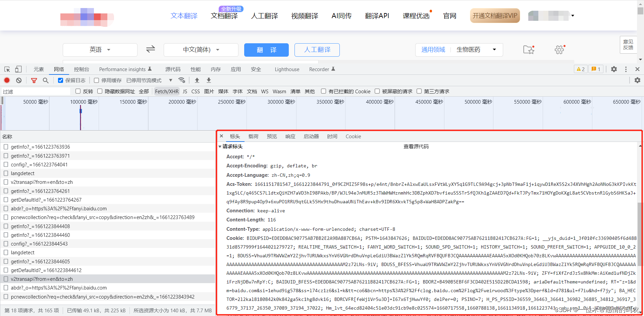Open 意见反馈 feedback button
The height and width of the screenshot is (316, 644).
[x=628, y=45]
